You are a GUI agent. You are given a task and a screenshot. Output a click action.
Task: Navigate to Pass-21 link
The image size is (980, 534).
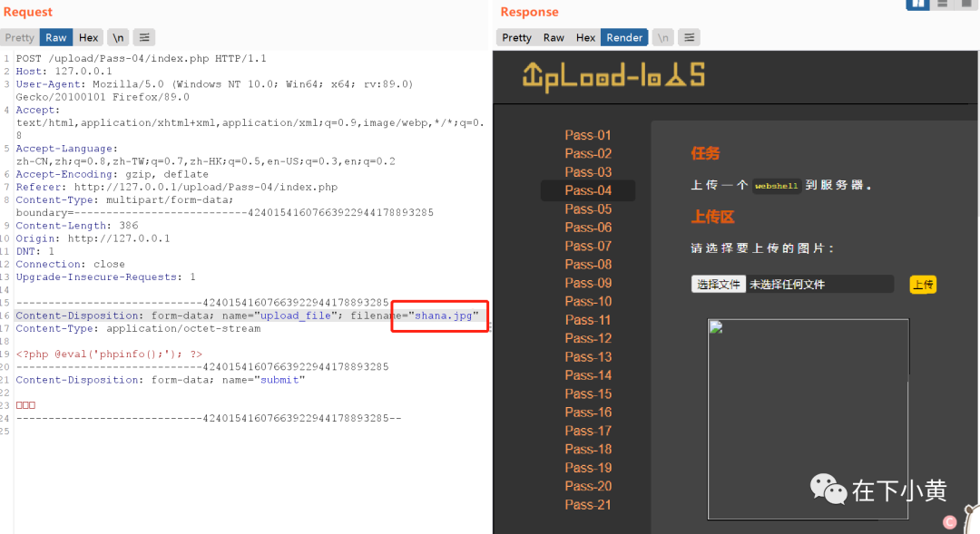tap(588, 505)
